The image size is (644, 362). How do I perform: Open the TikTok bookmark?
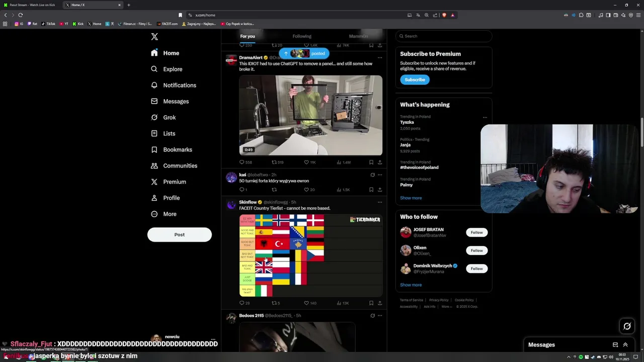(x=48, y=24)
